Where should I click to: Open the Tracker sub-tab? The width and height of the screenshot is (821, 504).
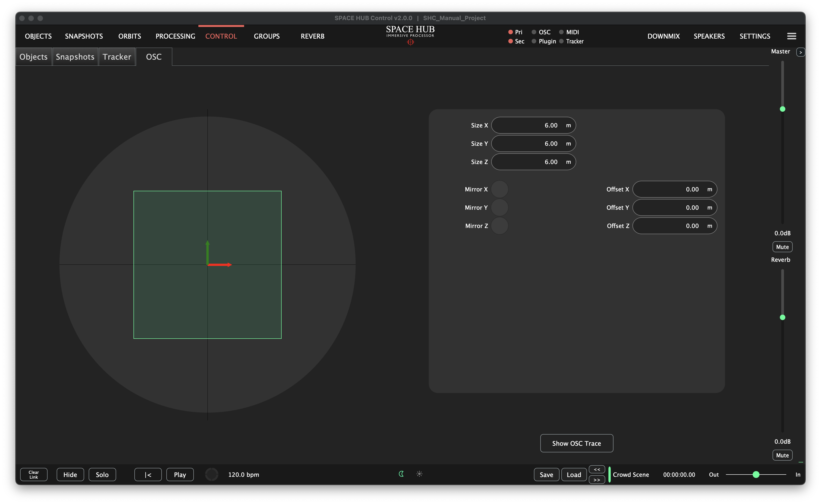117,57
